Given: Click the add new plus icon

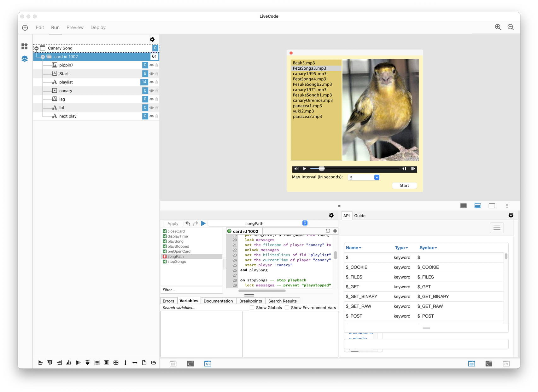Looking at the screenshot, I should (x=25, y=28).
